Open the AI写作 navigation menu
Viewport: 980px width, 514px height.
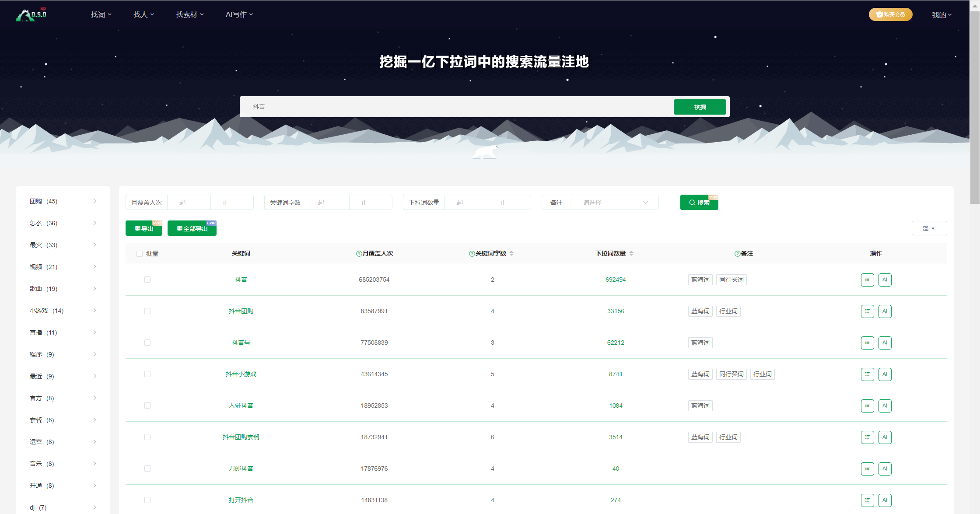(239, 14)
